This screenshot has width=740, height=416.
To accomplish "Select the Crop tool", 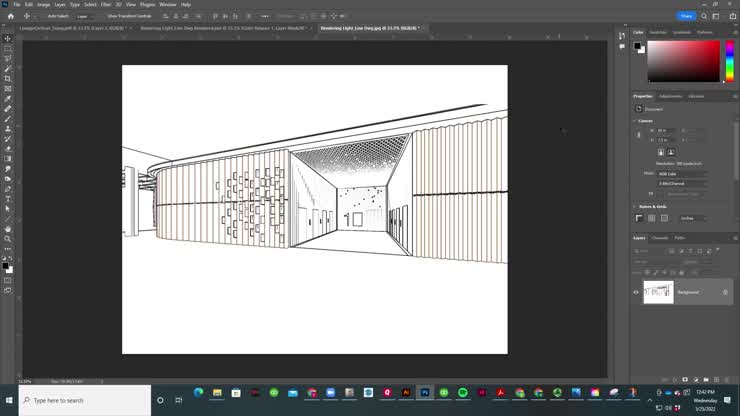I will (8, 78).
